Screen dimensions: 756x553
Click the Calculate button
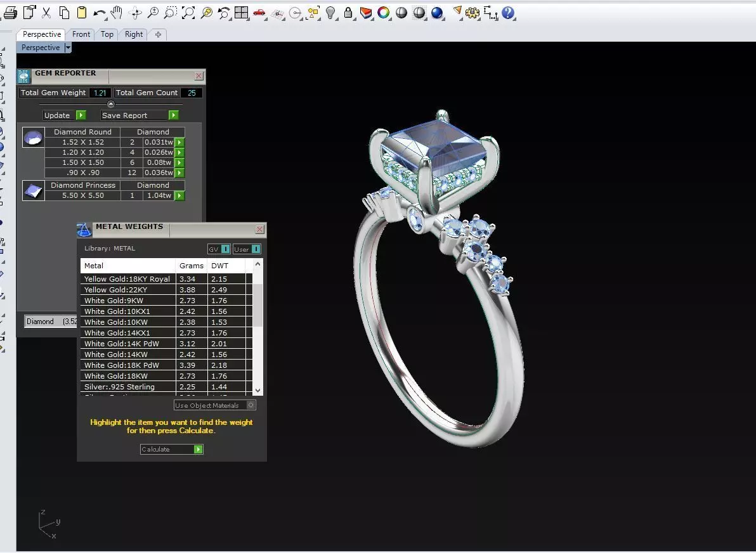[x=172, y=450]
